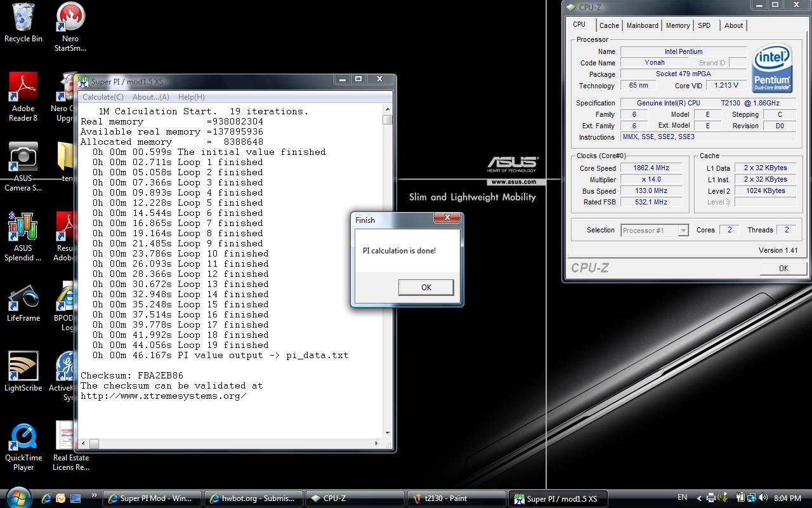Switch to Super PI Mod browser taskbar button

coord(152,498)
